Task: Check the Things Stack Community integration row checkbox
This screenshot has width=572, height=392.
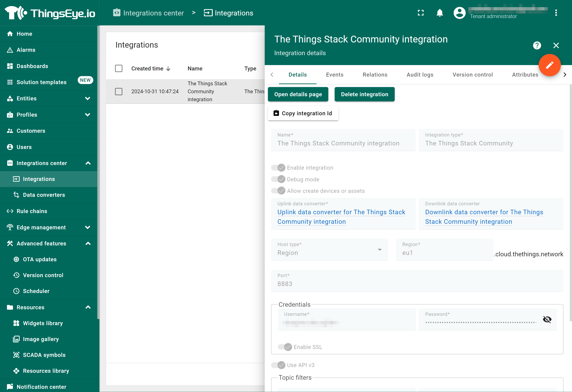Action: tap(119, 91)
